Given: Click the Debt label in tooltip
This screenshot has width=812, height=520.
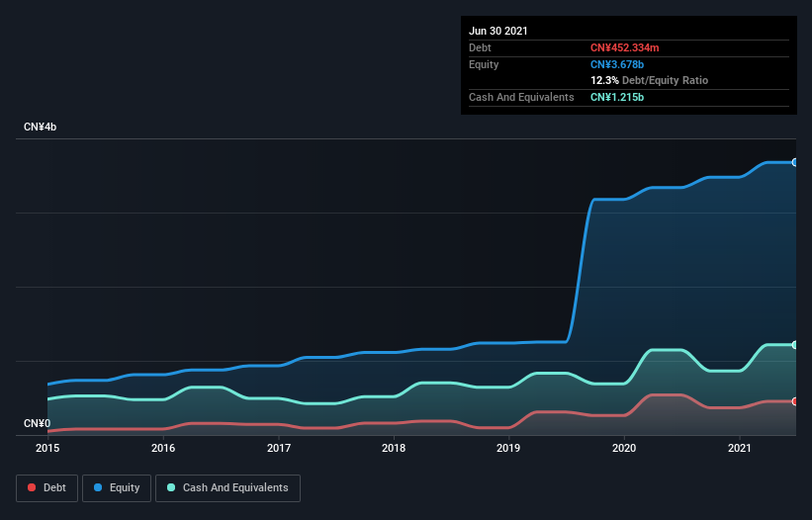Looking at the screenshot, I should [480, 47].
